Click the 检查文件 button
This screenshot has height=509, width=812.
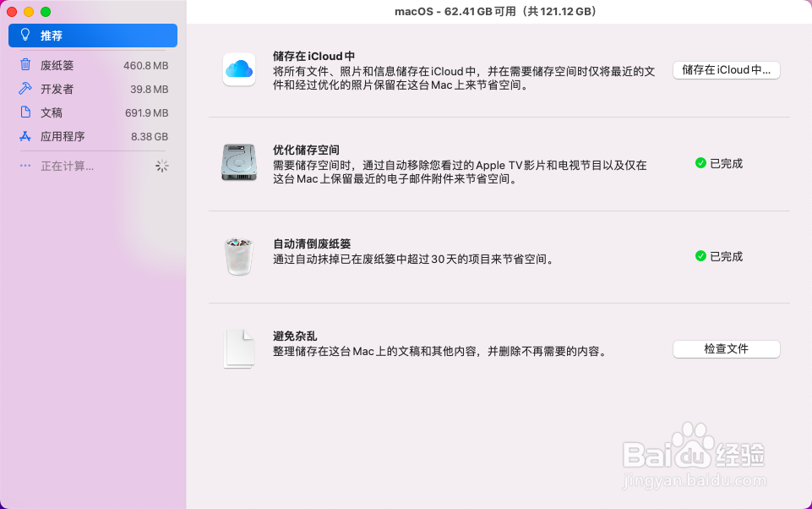click(x=726, y=348)
